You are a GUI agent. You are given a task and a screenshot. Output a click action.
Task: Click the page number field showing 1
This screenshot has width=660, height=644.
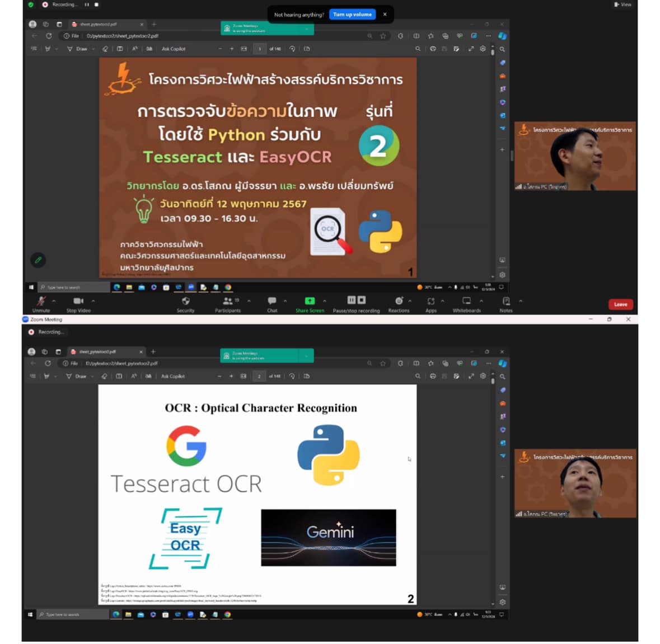tap(260, 49)
